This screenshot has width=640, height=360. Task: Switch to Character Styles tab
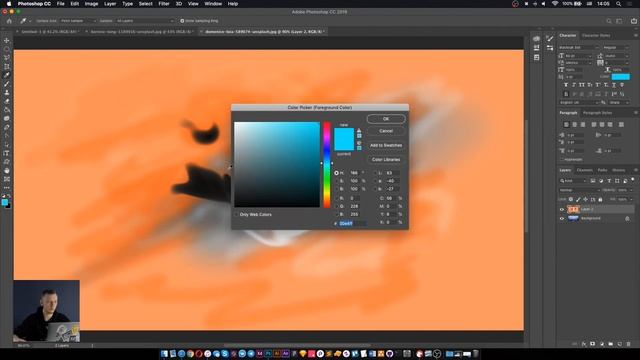(x=596, y=36)
